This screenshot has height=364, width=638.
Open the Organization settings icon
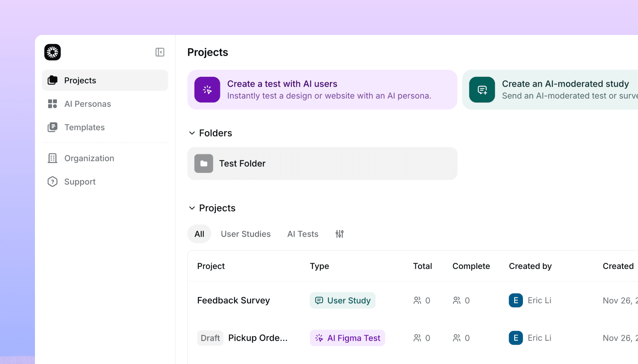tap(52, 158)
